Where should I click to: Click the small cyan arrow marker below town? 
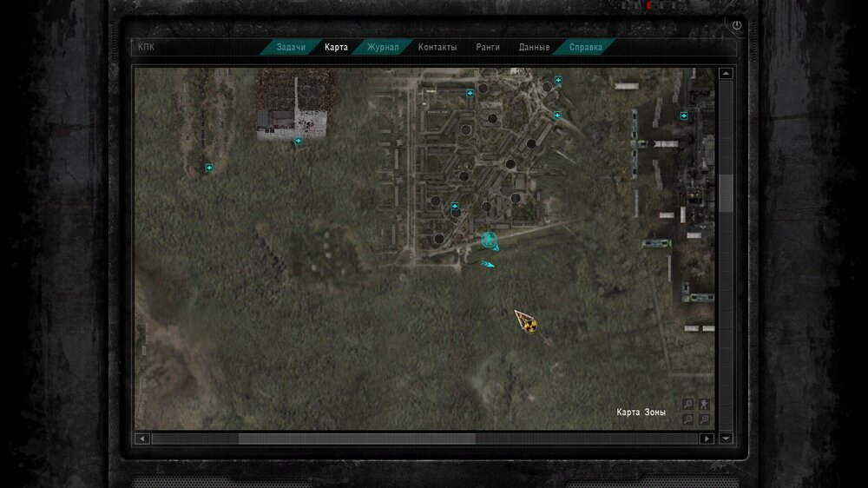tap(488, 264)
